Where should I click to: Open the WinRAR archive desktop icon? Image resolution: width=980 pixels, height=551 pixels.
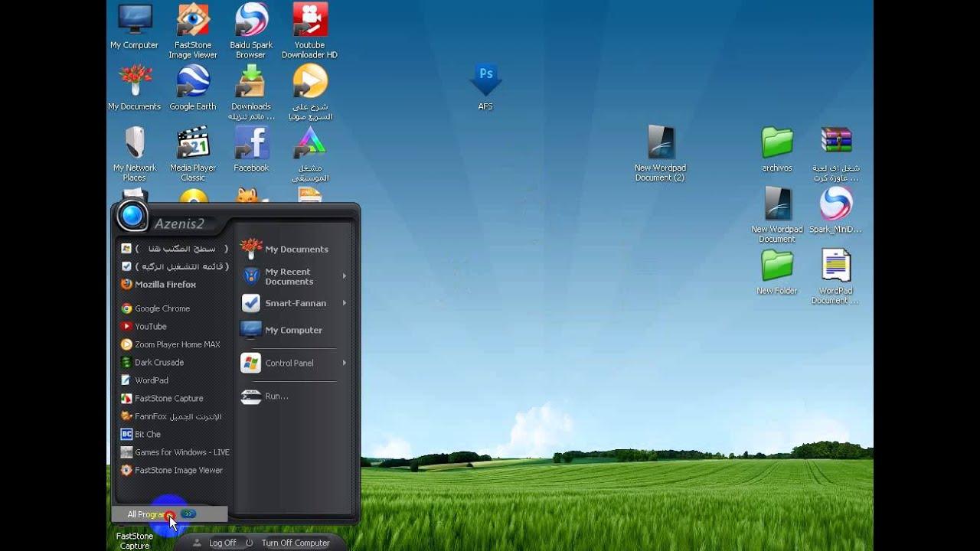click(x=836, y=154)
